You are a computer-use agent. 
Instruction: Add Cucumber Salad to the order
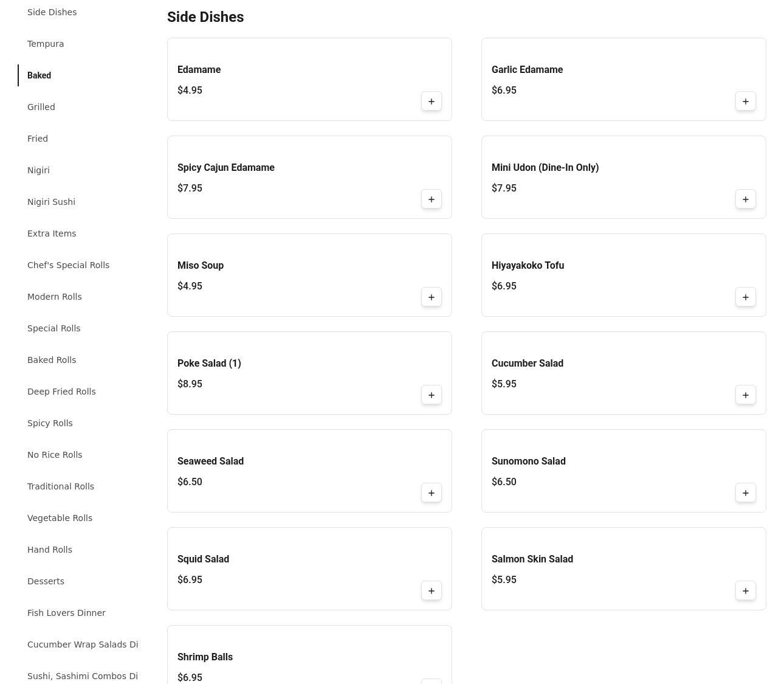pos(746,395)
